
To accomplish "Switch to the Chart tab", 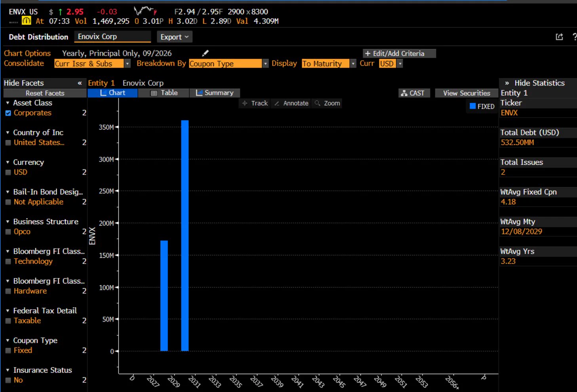I will point(112,93).
